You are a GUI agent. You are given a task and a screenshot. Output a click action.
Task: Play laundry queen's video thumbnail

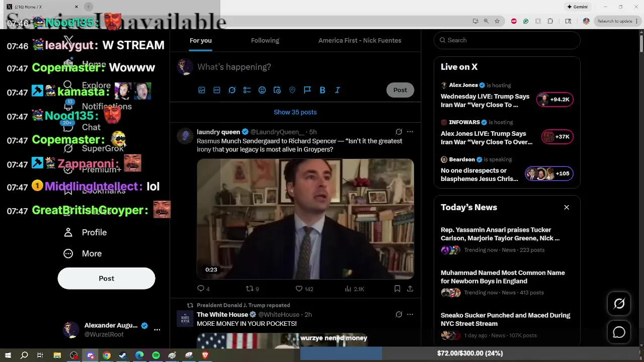click(305, 219)
